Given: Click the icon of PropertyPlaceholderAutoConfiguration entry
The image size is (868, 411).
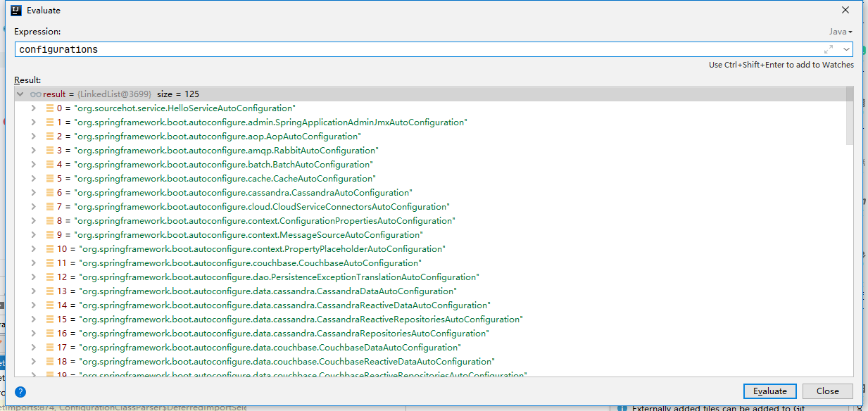Looking at the screenshot, I should (49, 249).
